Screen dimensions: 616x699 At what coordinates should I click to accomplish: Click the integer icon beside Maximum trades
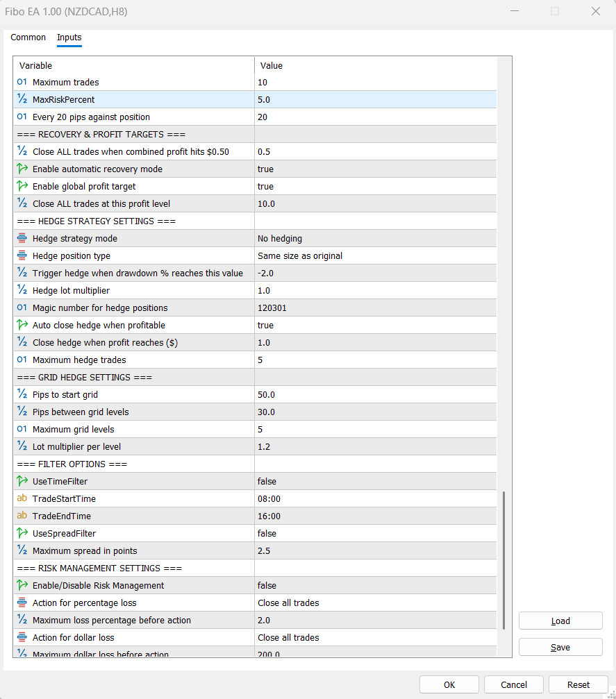pos(22,82)
